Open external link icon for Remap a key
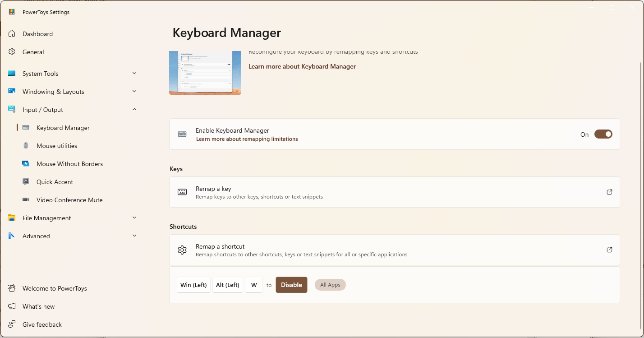 click(x=609, y=192)
